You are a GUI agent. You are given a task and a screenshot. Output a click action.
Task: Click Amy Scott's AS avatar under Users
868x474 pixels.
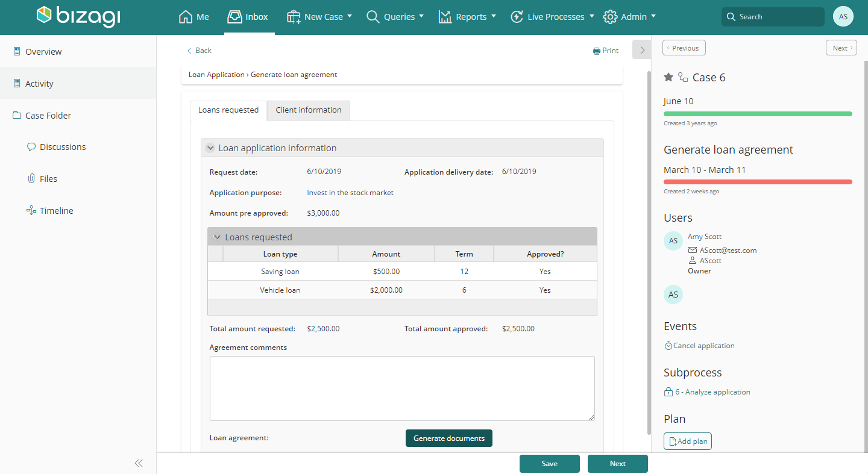coord(673,241)
